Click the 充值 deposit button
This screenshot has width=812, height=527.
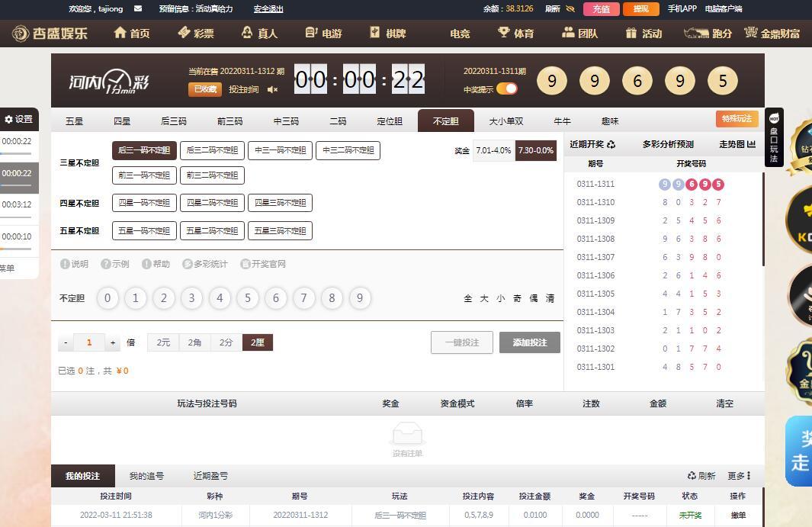point(601,9)
